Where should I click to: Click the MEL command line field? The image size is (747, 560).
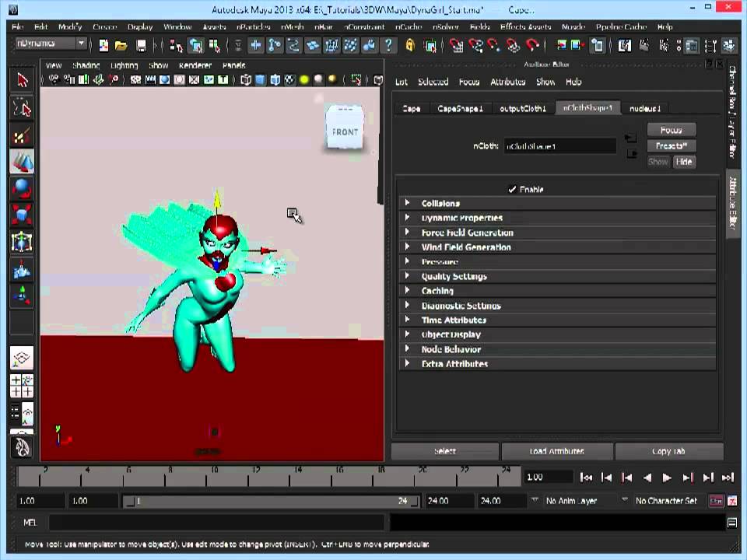(217, 523)
